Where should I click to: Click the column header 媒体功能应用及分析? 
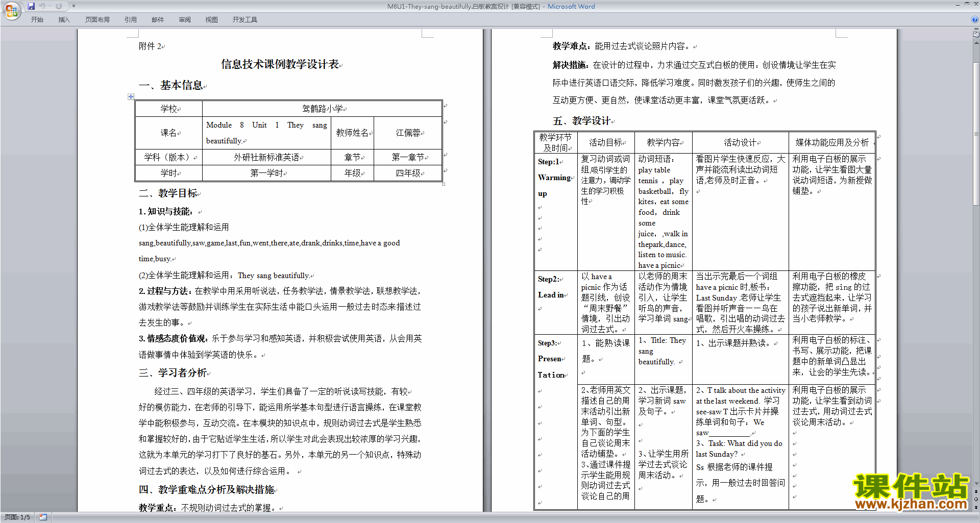tap(832, 142)
